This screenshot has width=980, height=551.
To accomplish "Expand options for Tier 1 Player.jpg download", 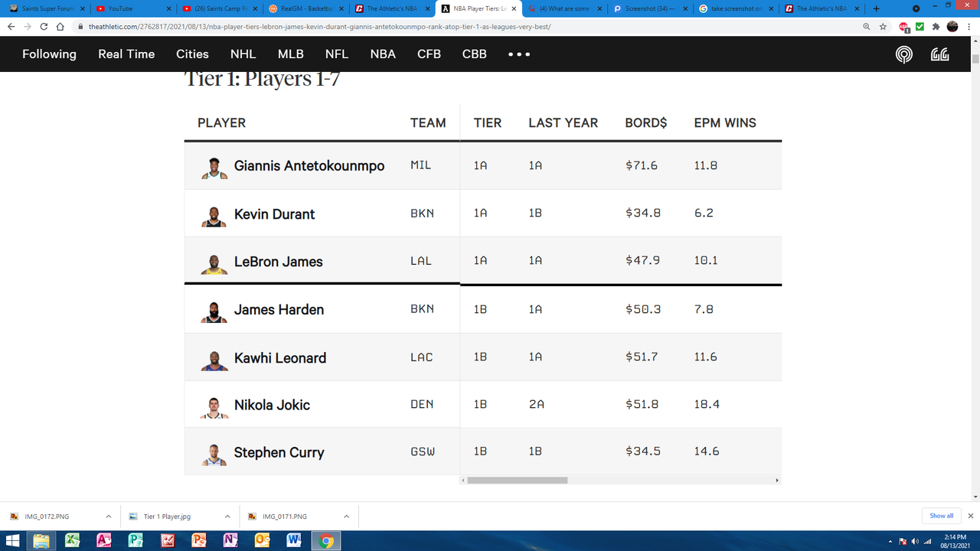I will click(x=227, y=517).
